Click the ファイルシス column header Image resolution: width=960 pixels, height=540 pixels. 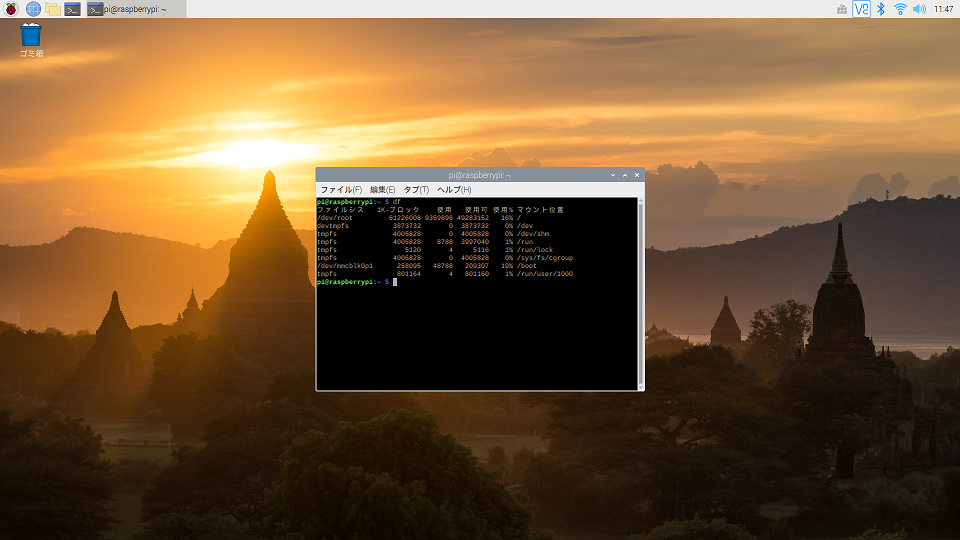(340, 209)
